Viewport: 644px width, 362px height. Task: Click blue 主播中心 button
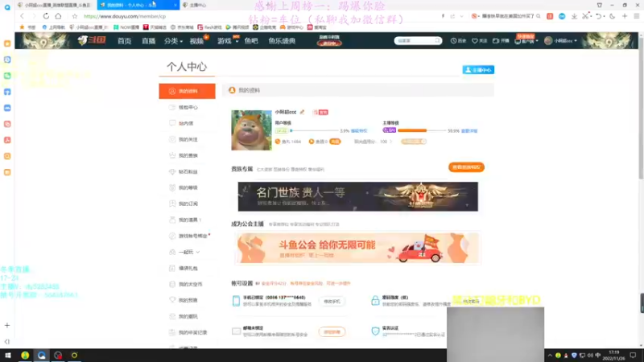(478, 70)
